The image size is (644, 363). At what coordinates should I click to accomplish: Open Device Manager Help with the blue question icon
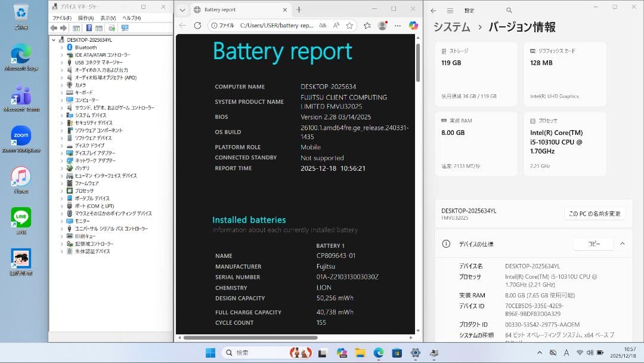click(89, 27)
